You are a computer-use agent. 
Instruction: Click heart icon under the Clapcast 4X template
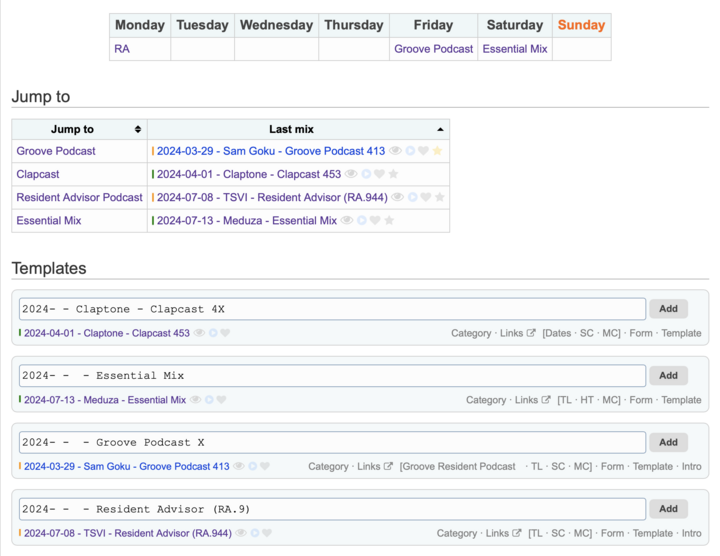pyautogui.click(x=225, y=333)
